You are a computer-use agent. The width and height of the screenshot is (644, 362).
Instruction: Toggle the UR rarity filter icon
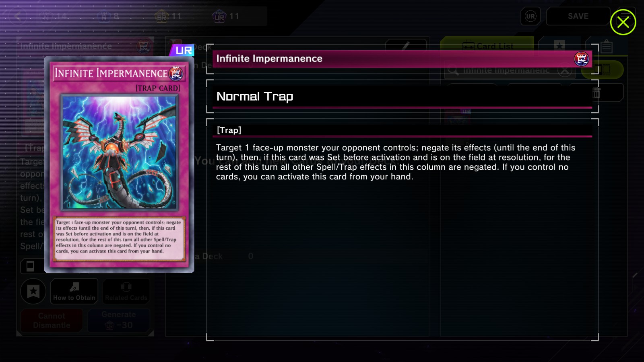[530, 16]
